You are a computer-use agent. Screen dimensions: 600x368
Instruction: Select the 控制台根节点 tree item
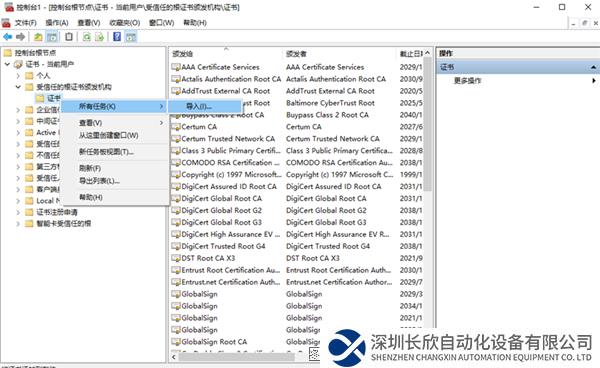[35, 52]
